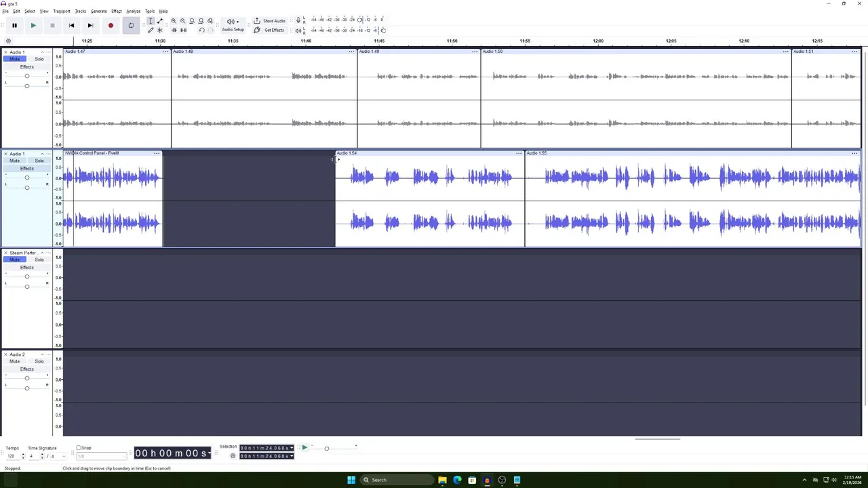868x488 pixels.
Task: Open NVIDIA Control Panel clip options menu
Action: click(x=157, y=153)
